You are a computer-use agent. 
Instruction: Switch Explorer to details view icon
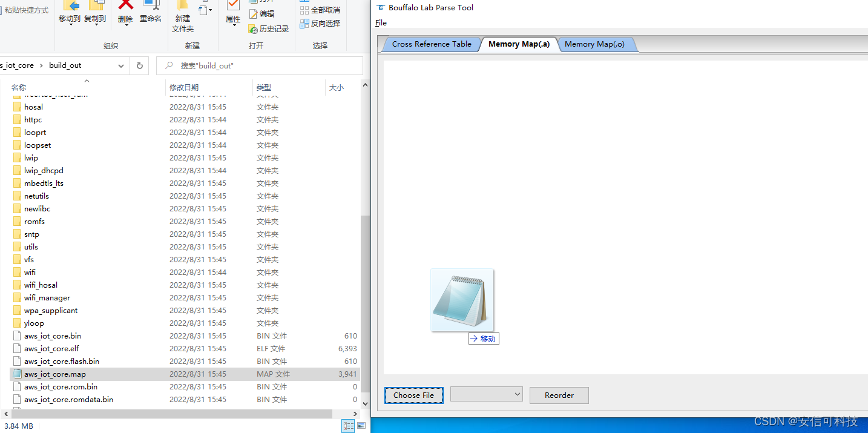[x=348, y=426]
